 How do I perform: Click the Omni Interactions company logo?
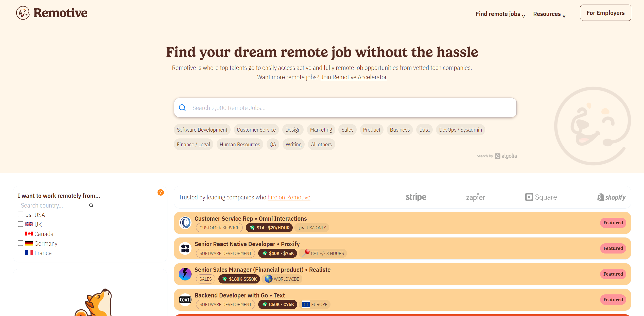[185, 223]
